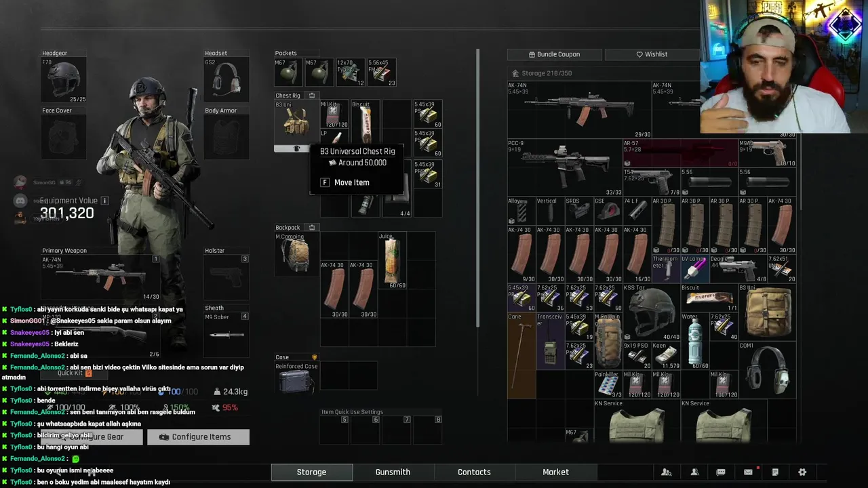The image size is (868, 488).
Task: Select the UV Lamp item in storage
Action: [694, 268]
